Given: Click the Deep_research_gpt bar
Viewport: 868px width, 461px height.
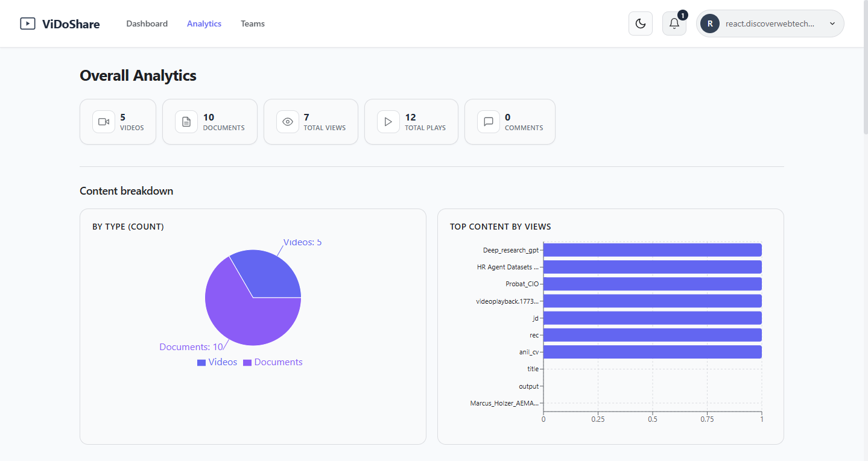Looking at the screenshot, I should coord(653,250).
